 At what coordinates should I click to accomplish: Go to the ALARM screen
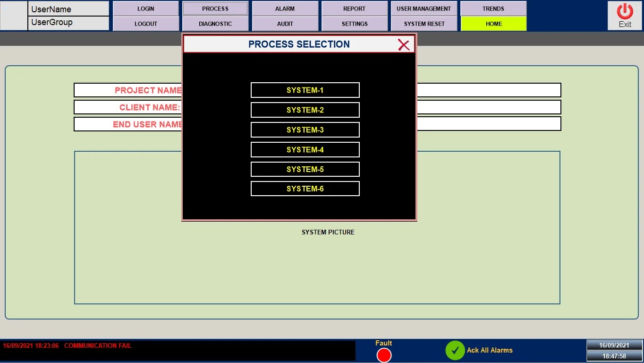285,9
